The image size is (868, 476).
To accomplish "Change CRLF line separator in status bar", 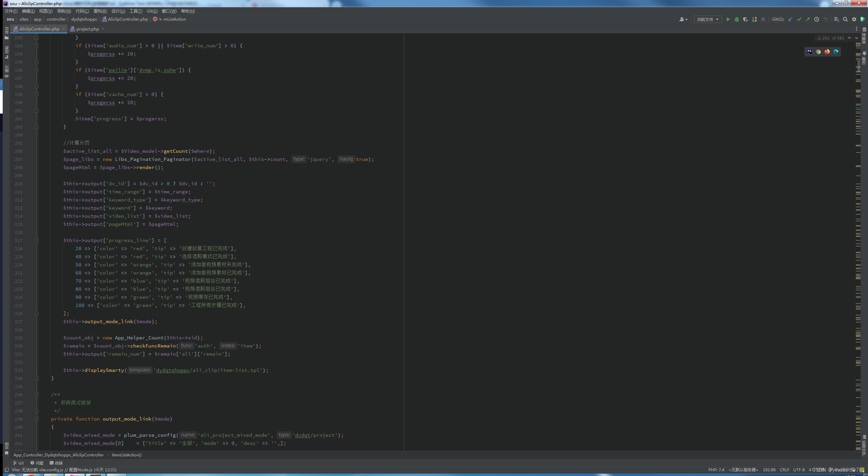I will (x=784, y=470).
